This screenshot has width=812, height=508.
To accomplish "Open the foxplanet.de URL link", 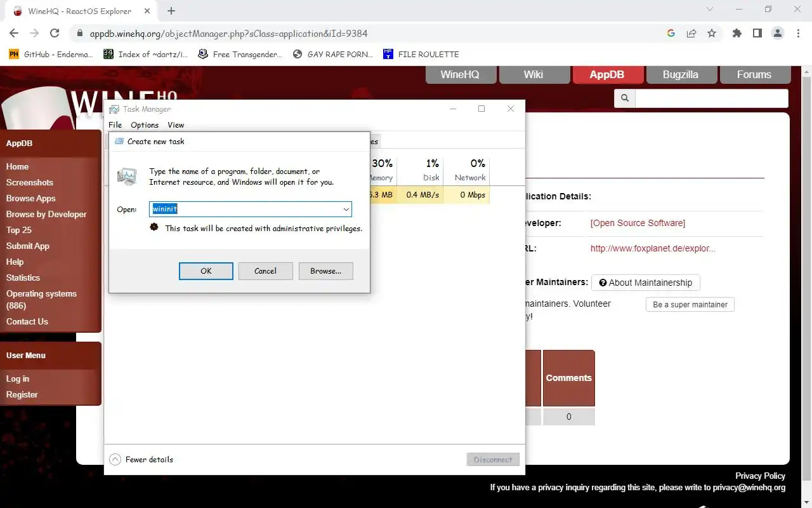I will (x=653, y=248).
